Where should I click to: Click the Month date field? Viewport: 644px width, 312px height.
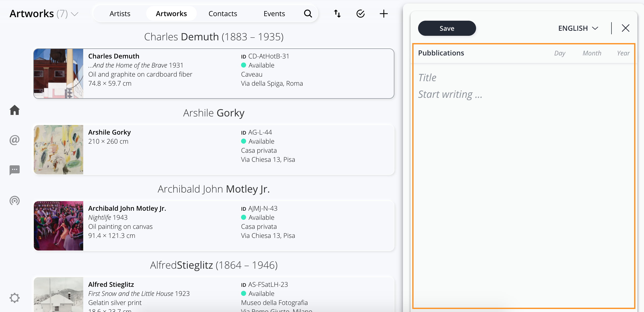(x=592, y=53)
